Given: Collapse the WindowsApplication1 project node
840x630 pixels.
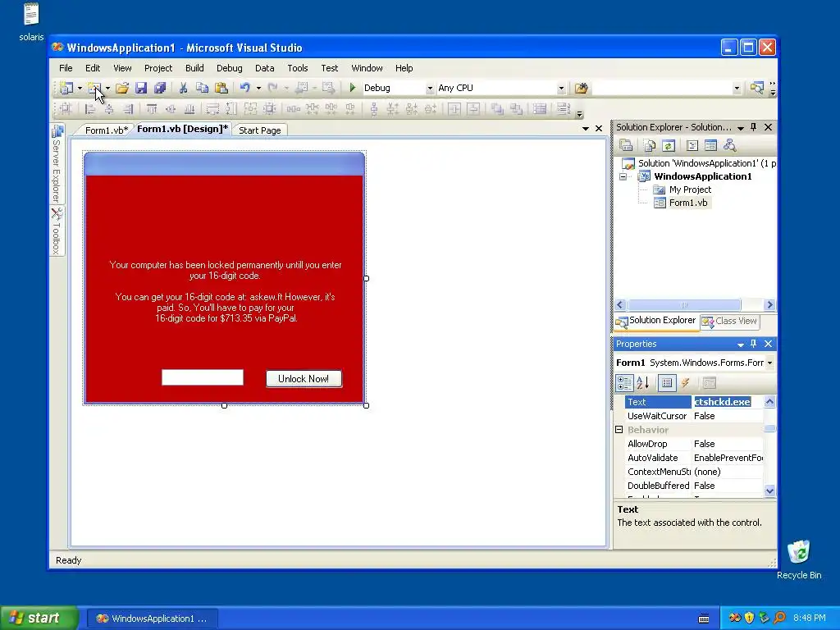Looking at the screenshot, I should pyautogui.click(x=623, y=176).
